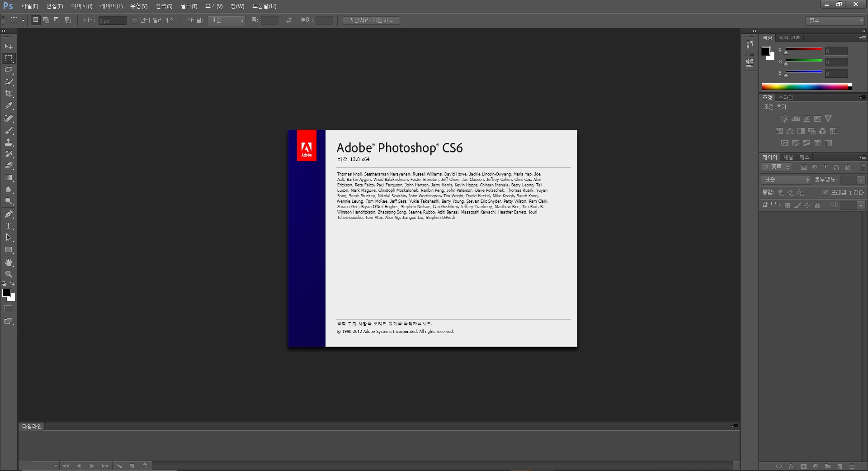Swap the 폭 and 높이 values
Viewport: 868px width, 471px height.
(x=289, y=20)
